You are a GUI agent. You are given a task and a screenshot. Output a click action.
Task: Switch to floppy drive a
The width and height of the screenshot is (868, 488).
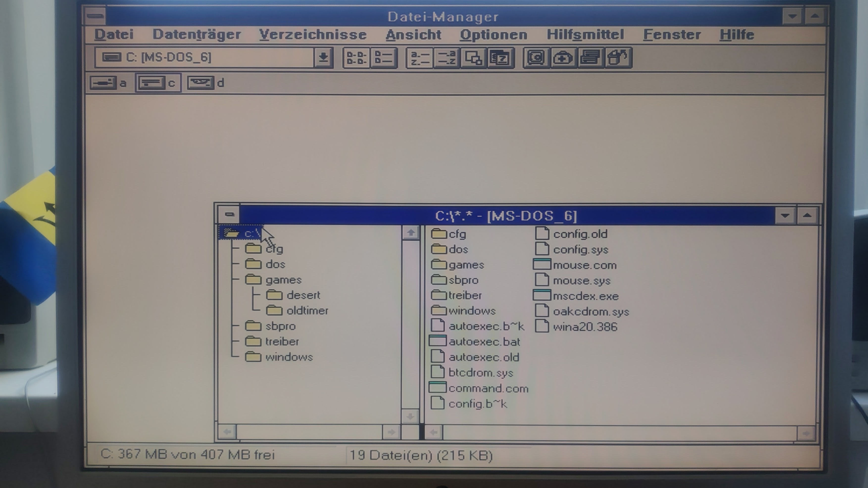[104, 83]
